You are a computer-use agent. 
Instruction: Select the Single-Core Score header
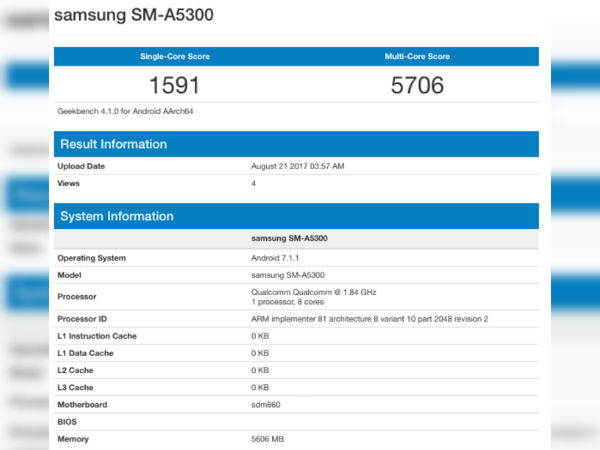click(x=175, y=56)
